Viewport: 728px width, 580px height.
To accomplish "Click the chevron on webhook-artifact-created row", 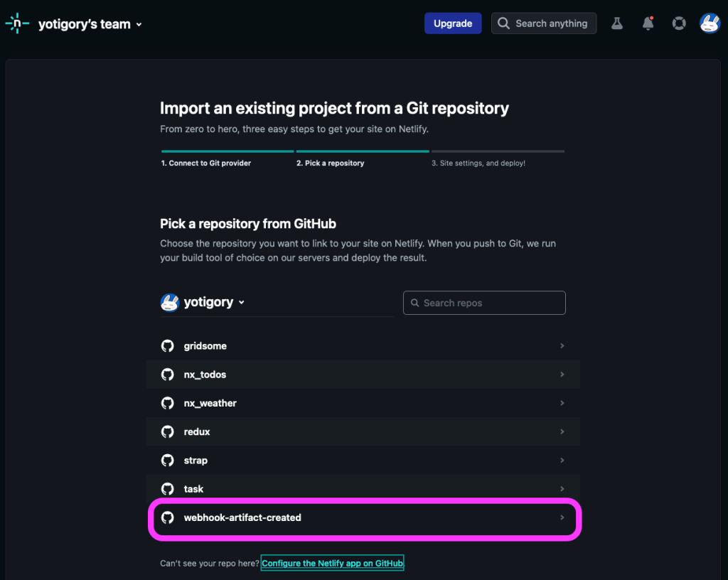I will click(x=562, y=517).
